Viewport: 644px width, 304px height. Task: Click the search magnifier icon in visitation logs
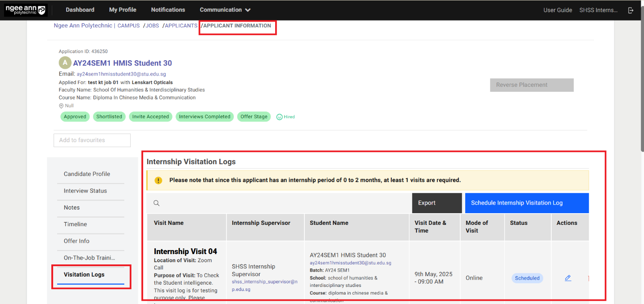point(157,203)
